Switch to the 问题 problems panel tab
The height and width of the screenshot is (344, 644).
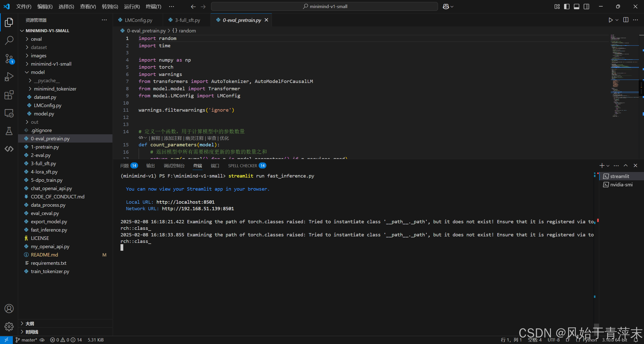129,166
